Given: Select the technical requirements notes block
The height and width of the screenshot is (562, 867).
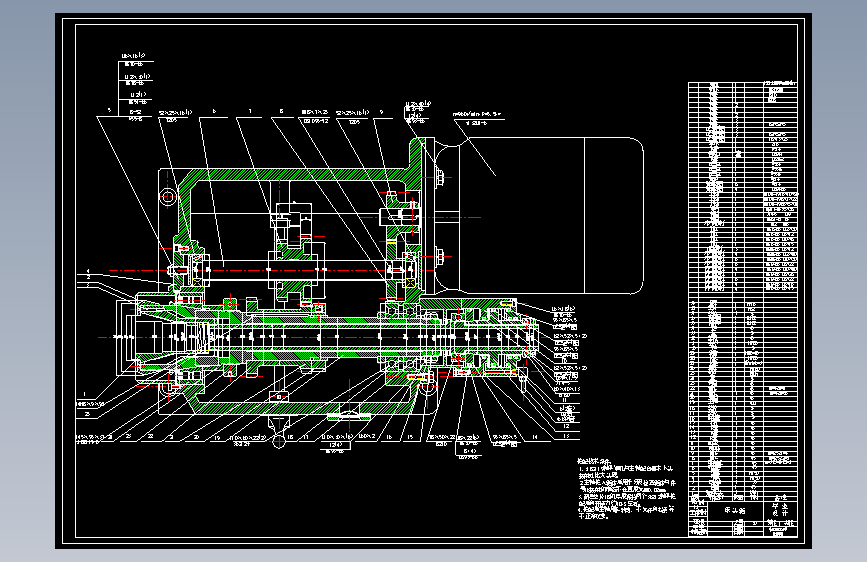Looking at the screenshot, I should (x=626, y=488).
